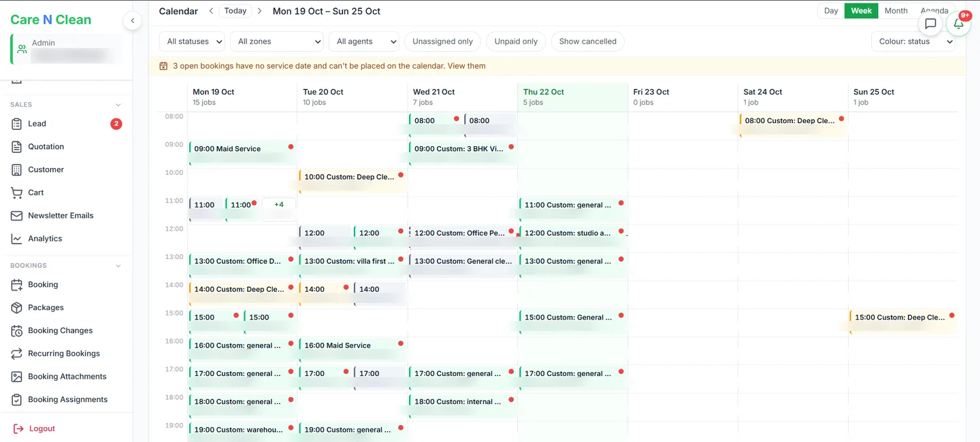This screenshot has width=980, height=442.
Task: Open Tuesday 10:00 Custom: Deep Cle job
Action: coord(352,180)
